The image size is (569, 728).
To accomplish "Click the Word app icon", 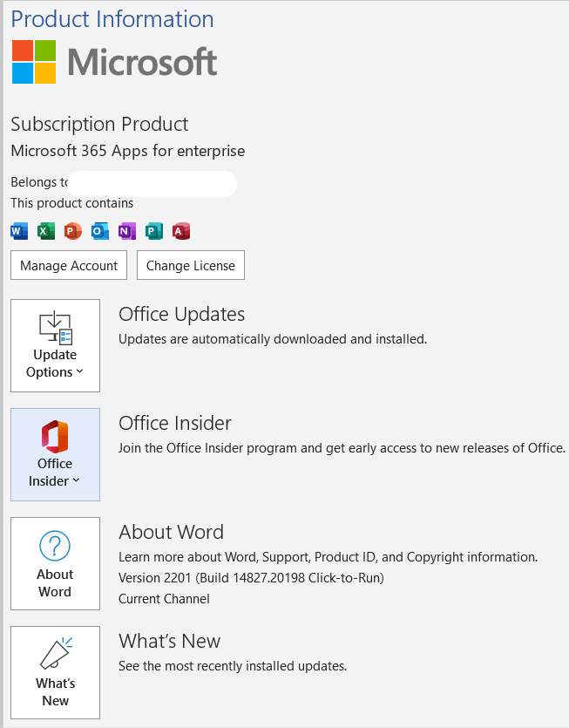I will click(19, 231).
